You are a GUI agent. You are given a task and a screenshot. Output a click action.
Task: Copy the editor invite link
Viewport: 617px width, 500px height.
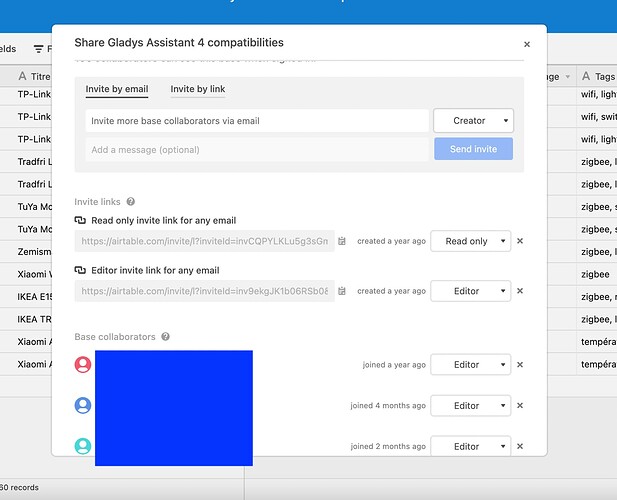342,291
